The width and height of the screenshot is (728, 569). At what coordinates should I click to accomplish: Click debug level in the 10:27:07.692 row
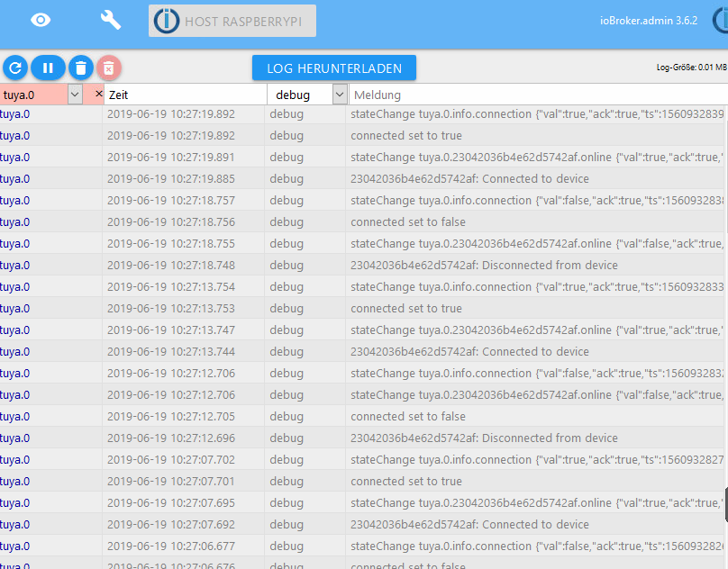[x=287, y=524]
